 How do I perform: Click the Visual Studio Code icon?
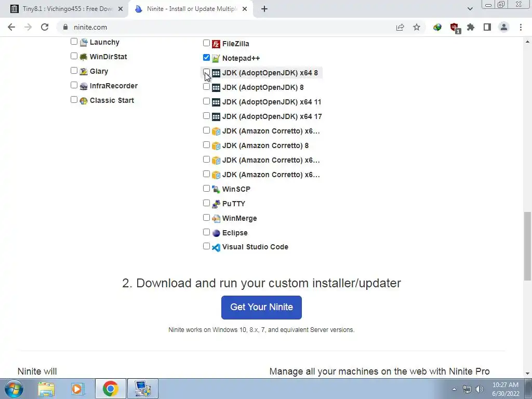(x=216, y=247)
